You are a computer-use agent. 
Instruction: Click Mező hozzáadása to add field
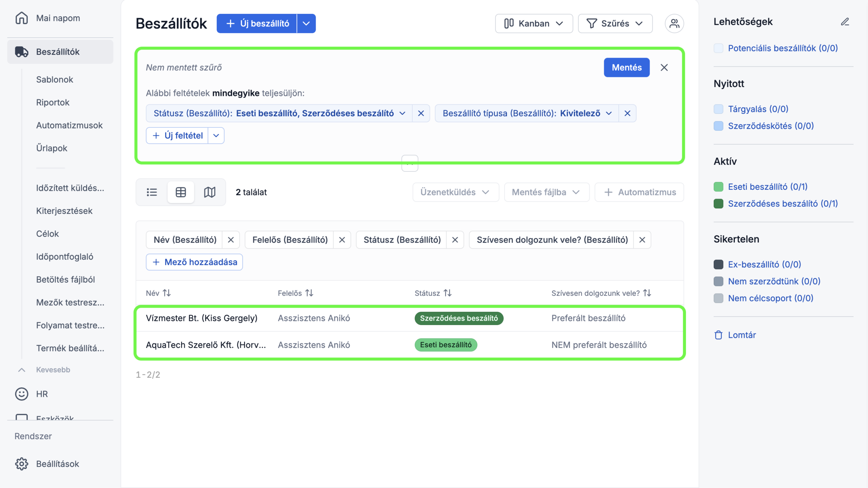coord(194,262)
